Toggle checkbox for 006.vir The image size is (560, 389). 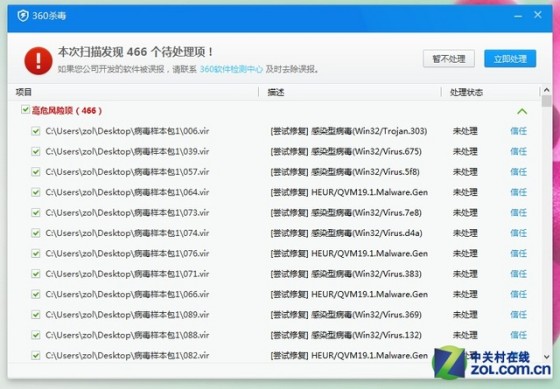coord(36,131)
